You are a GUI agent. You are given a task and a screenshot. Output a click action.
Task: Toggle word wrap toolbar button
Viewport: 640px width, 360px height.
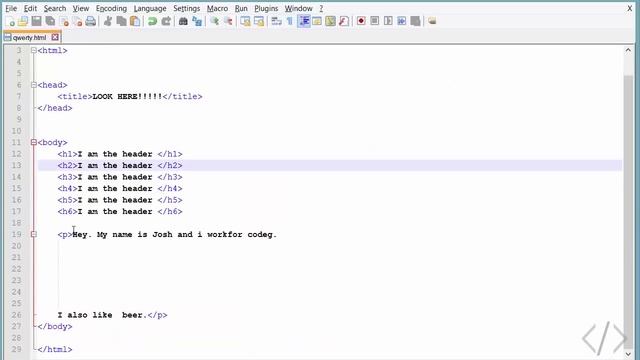pyautogui.click(x=276, y=21)
